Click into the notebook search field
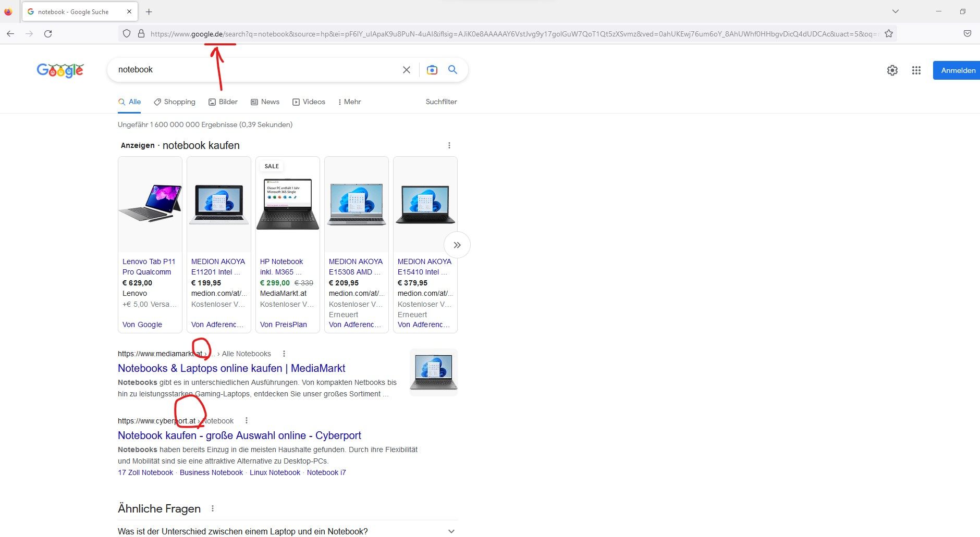This screenshot has width=980, height=537. (255, 70)
